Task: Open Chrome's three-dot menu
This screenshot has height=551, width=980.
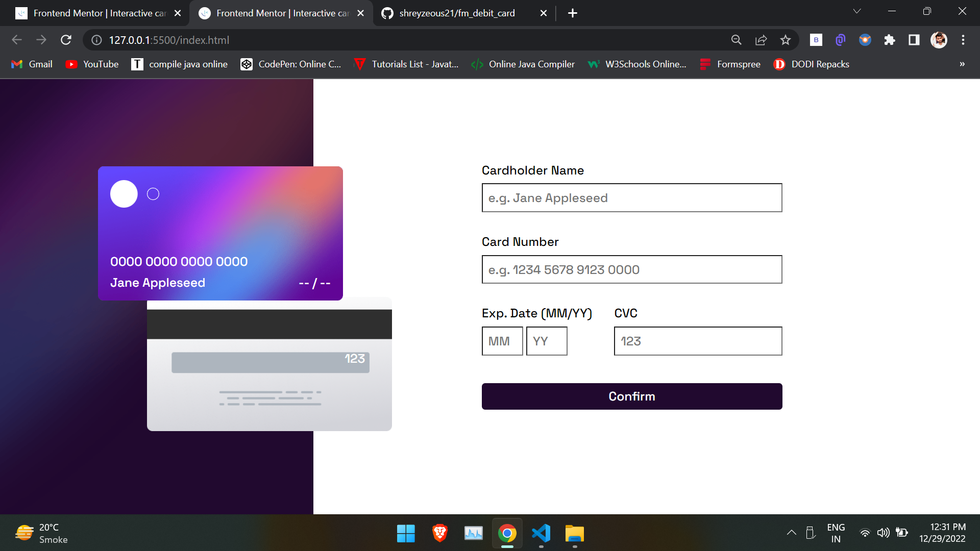Action: [x=963, y=40]
